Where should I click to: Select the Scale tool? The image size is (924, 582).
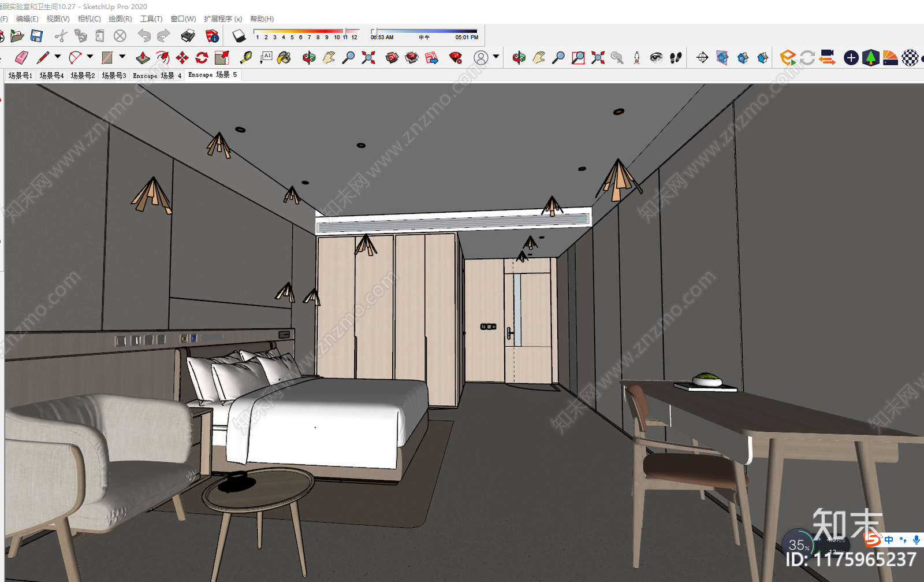tap(222, 57)
